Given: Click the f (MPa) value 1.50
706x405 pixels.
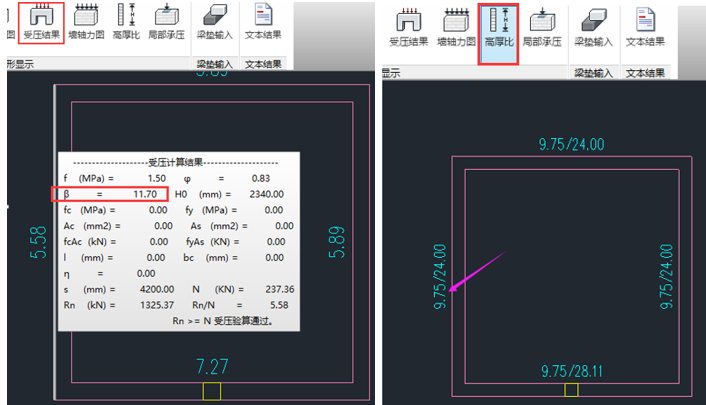Looking at the screenshot, I should 157,178.
